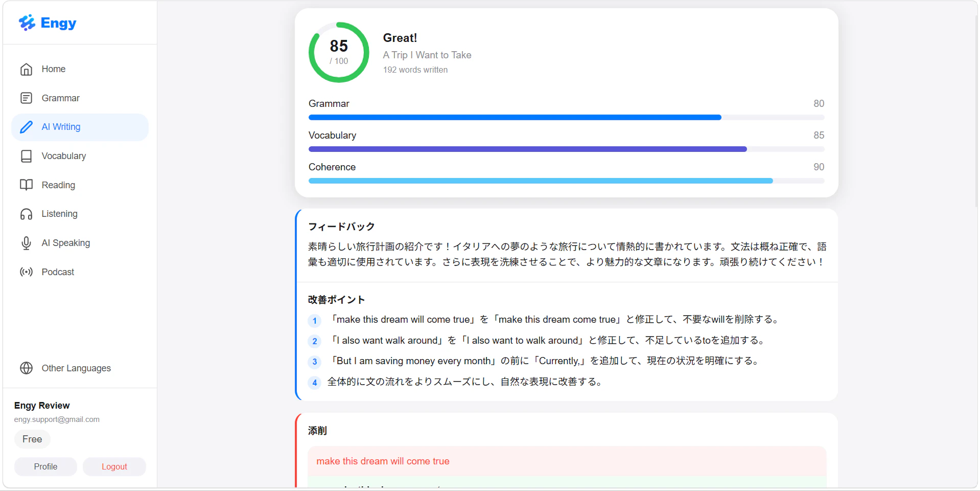The width and height of the screenshot is (980, 491).
Task: Open Vocabulary via book icon
Action: click(26, 156)
